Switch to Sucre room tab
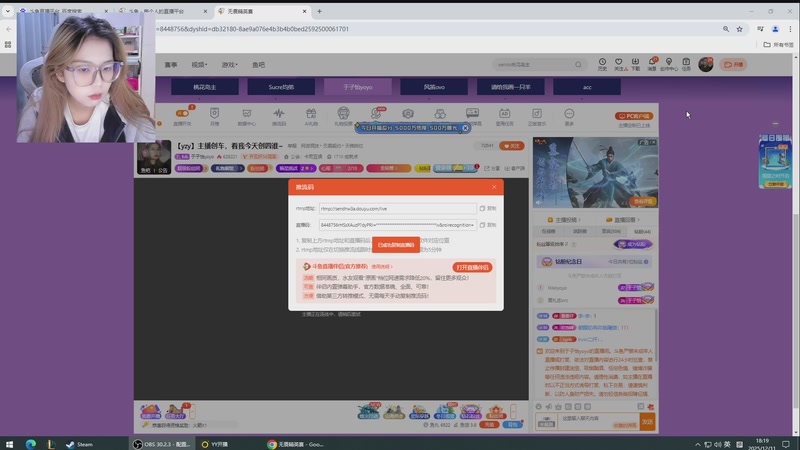This screenshot has height=450, width=800. (281, 87)
